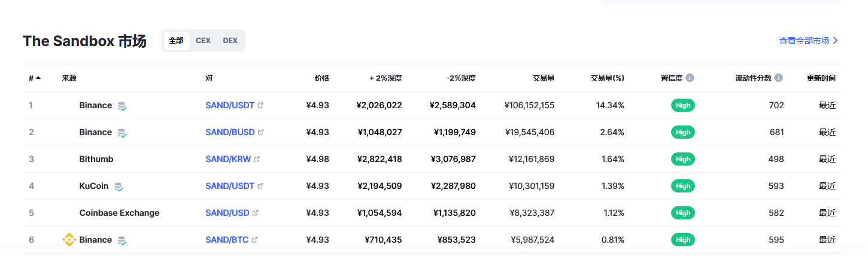Sort by the 价格 column header
Viewport: 868px width, 257px height.
[x=322, y=78]
